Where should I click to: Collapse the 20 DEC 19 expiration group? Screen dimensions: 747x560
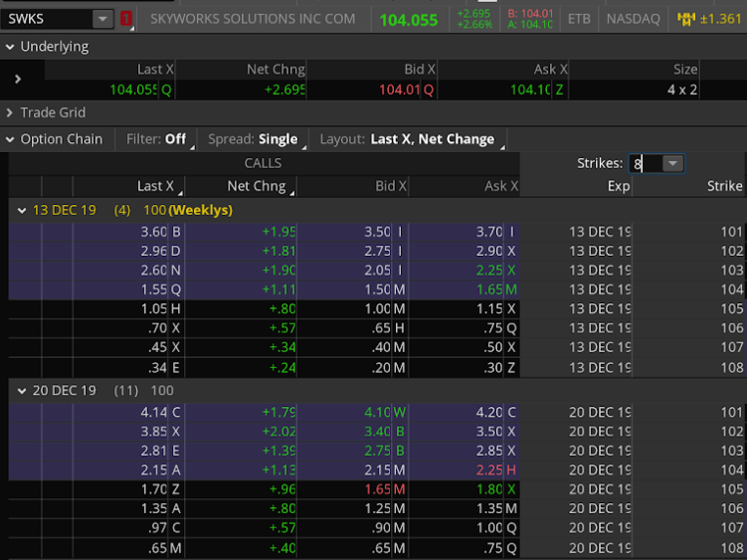click(x=22, y=391)
